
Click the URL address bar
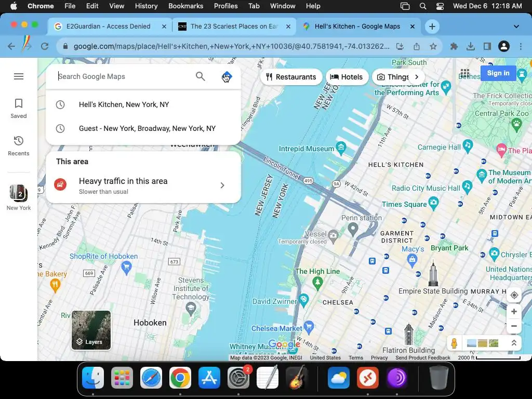(x=231, y=46)
